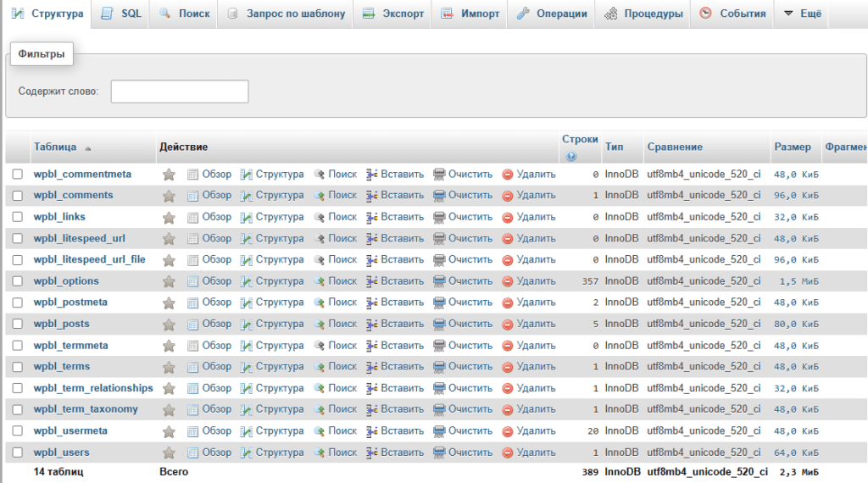Click red delete icon for wpbl_posts
Screen dimensions: 868x483
coord(508,325)
